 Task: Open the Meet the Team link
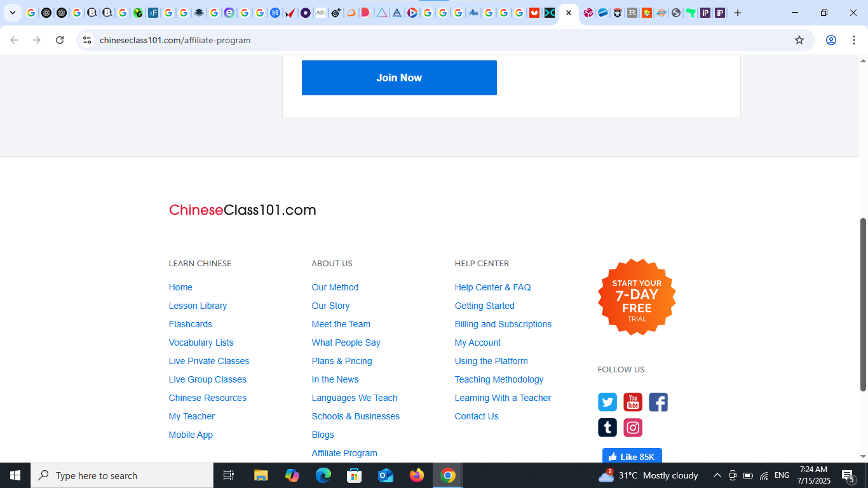[341, 324]
